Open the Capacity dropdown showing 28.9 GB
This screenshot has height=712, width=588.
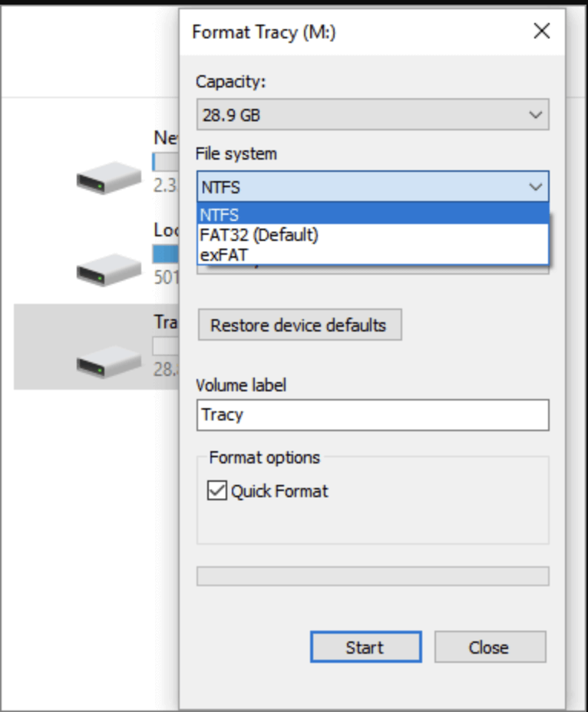pos(372,116)
